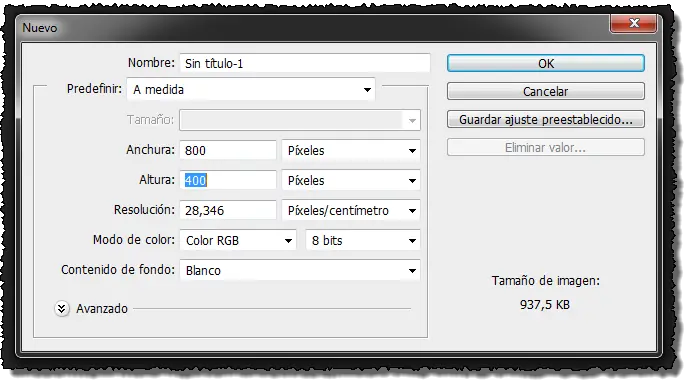Screen dimensions: 693x390
Task: Click the Anchura value field
Action: click(228, 150)
